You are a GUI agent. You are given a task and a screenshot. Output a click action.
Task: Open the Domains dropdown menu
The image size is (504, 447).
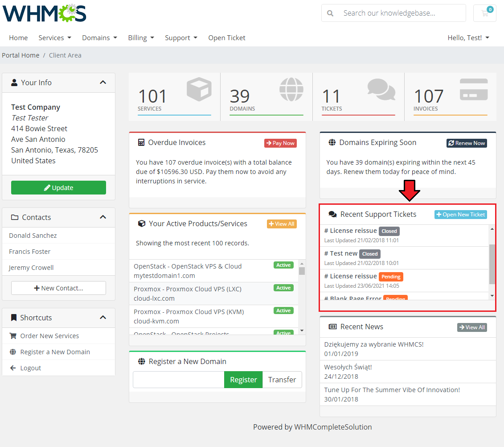pos(100,37)
